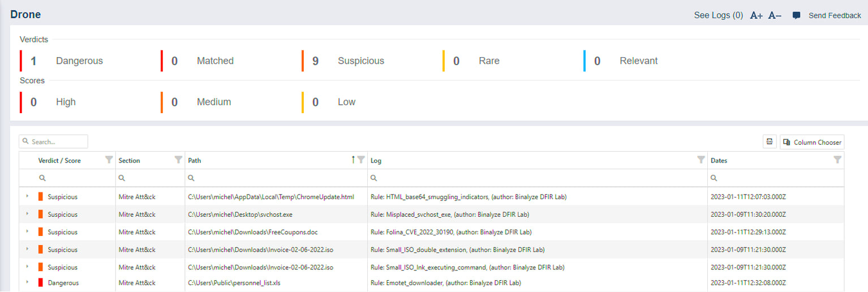
Task: Open the Dates column filter icon
Action: [x=837, y=160]
